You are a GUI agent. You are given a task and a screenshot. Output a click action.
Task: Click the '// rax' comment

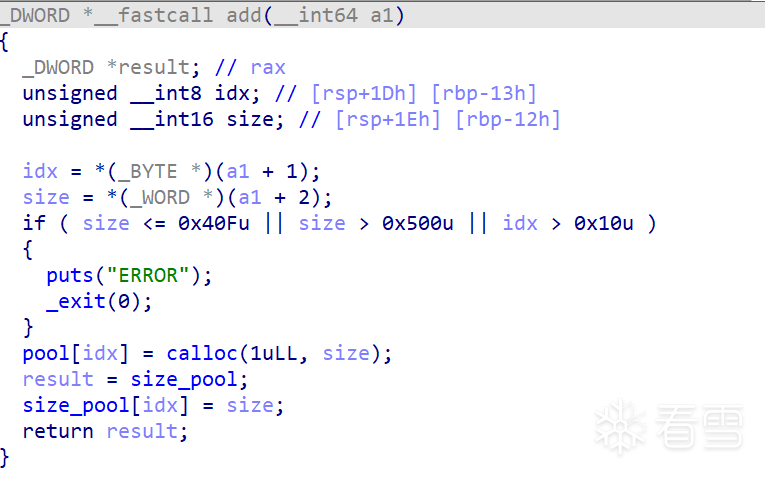point(250,67)
